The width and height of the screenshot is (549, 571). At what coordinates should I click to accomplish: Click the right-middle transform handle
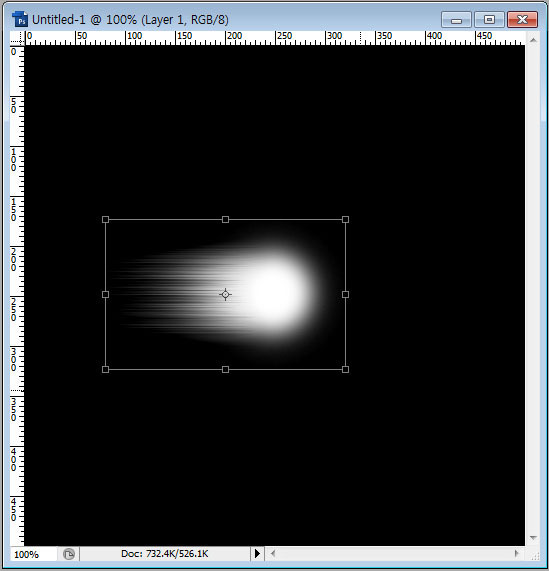click(x=345, y=294)
